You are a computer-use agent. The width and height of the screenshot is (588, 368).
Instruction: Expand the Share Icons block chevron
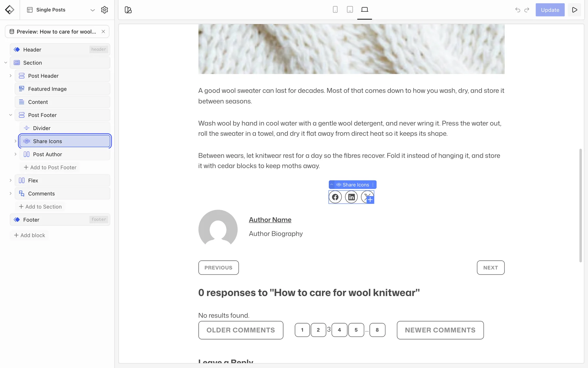pos(15,141)
